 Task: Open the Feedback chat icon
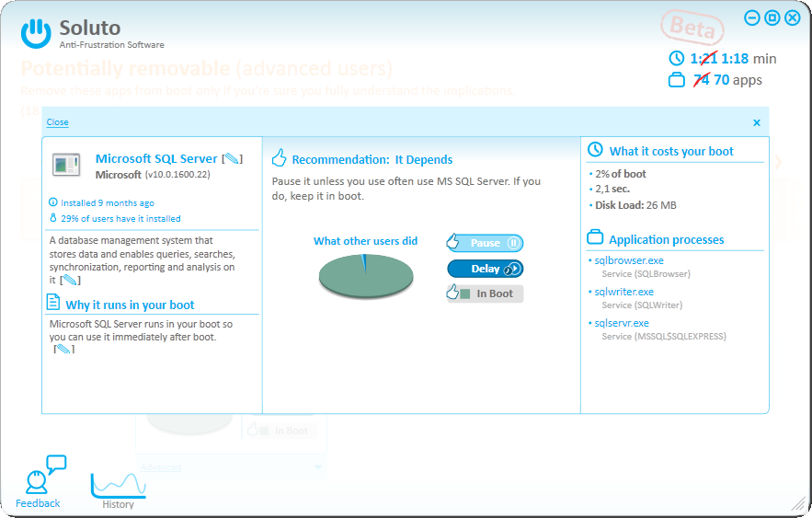pos(46,474)
